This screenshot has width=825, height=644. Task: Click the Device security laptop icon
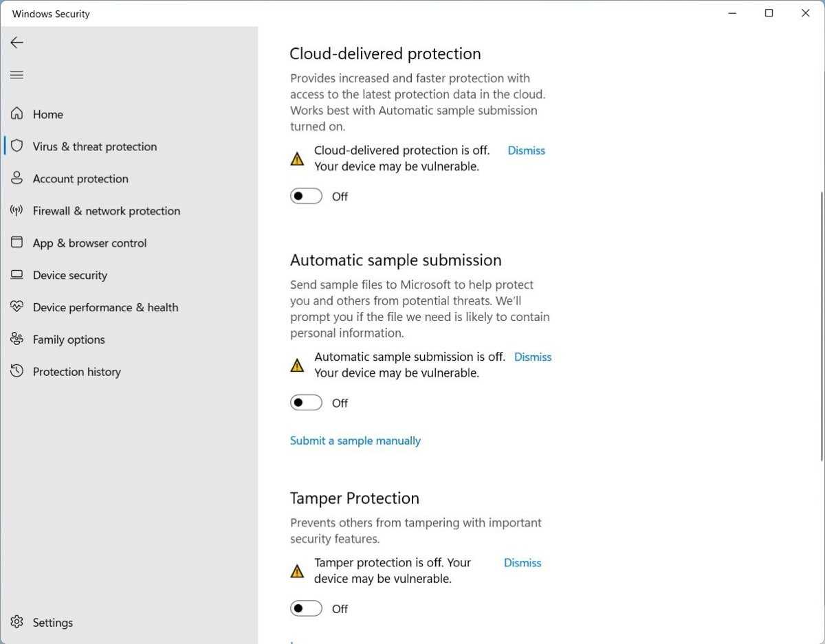tap(17, 275)
